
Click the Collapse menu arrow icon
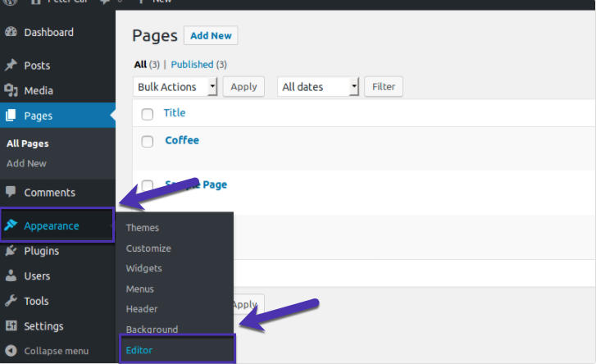[x=11, y=350]
